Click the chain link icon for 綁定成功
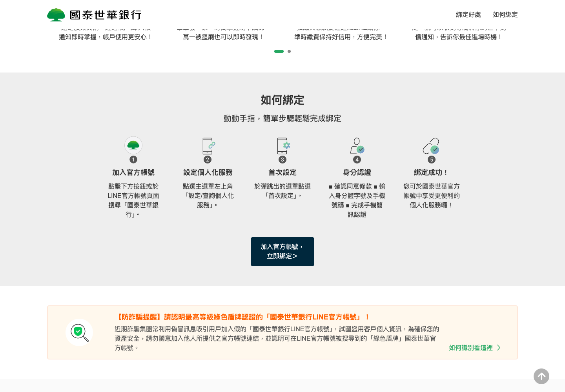Screen dimensions: 565x392 [x=431, y=146]
